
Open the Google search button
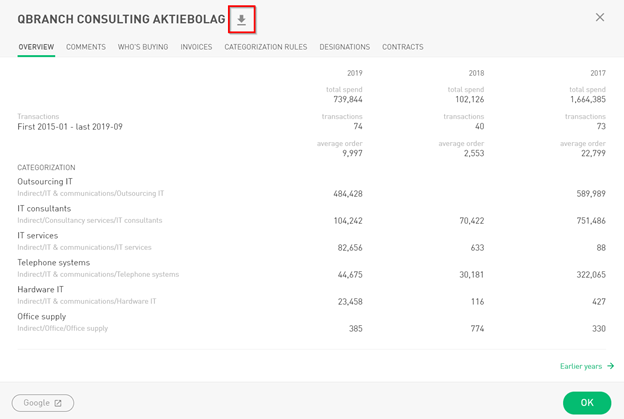tap(43, 403)
